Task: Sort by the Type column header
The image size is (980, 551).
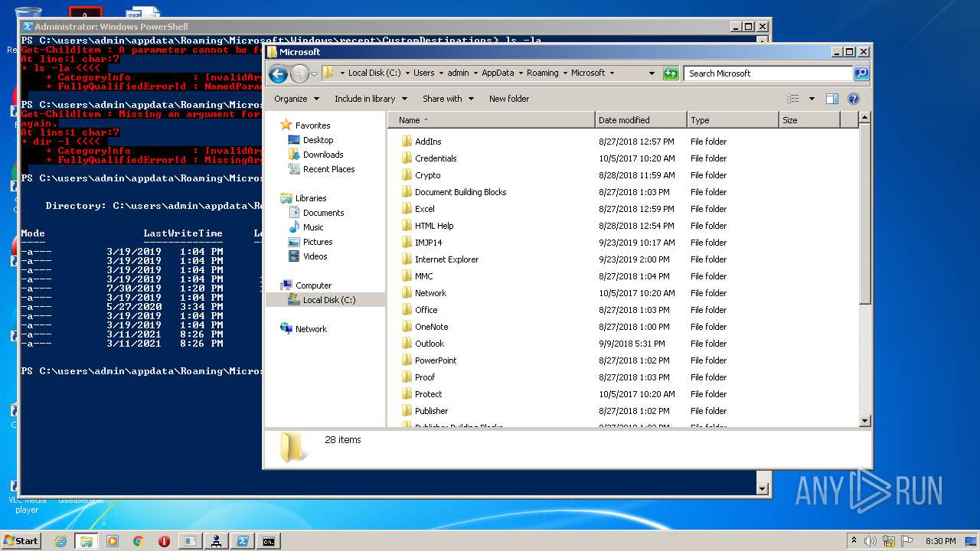Action: pos(733,120)
